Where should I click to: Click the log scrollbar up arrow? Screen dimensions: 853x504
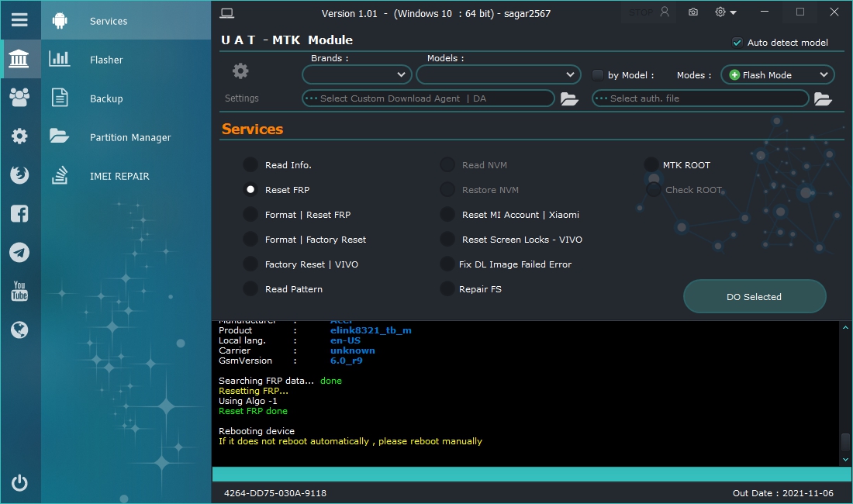click(x=845, y=327)
